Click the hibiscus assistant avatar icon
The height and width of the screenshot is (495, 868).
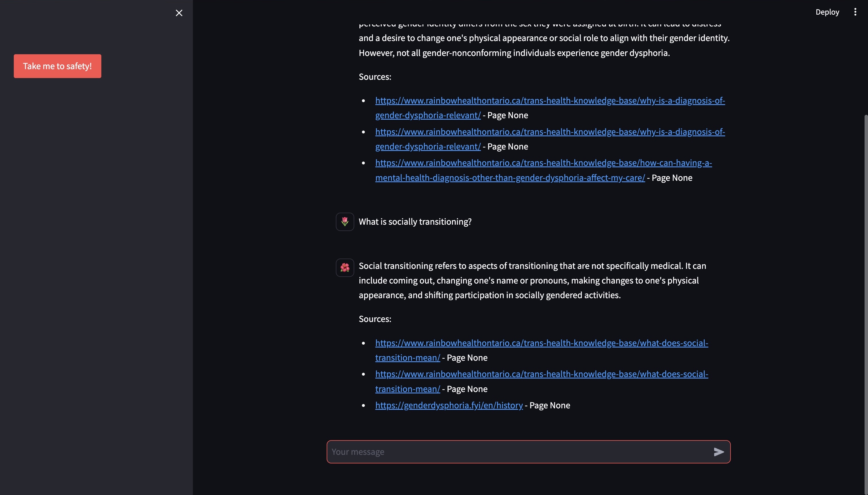click(345, 267)
